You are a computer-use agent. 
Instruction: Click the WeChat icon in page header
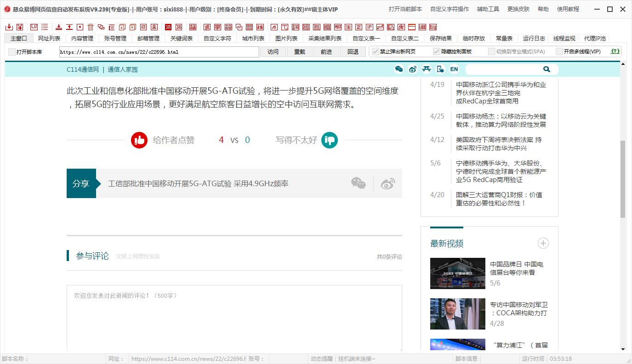coord(399,69)
